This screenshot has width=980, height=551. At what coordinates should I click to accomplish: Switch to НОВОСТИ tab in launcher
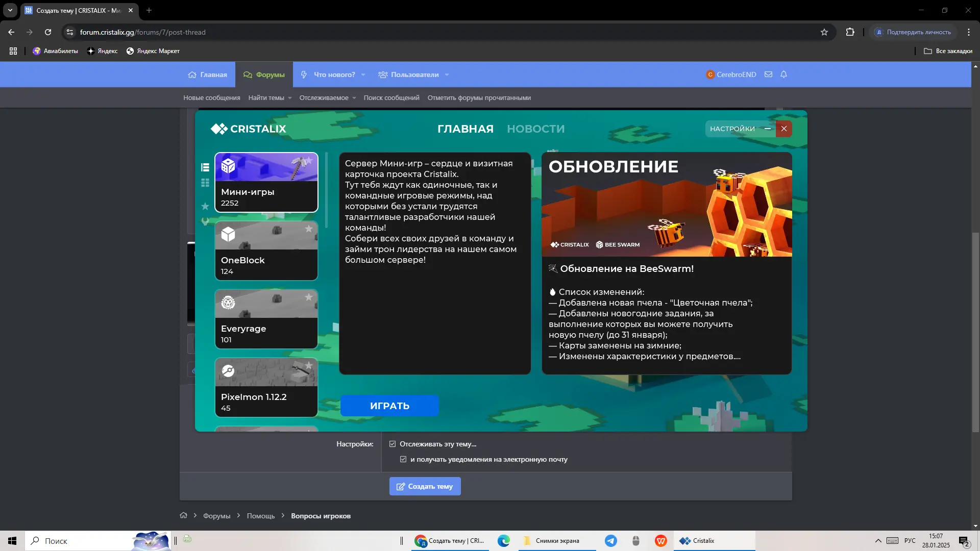[535, 129]
